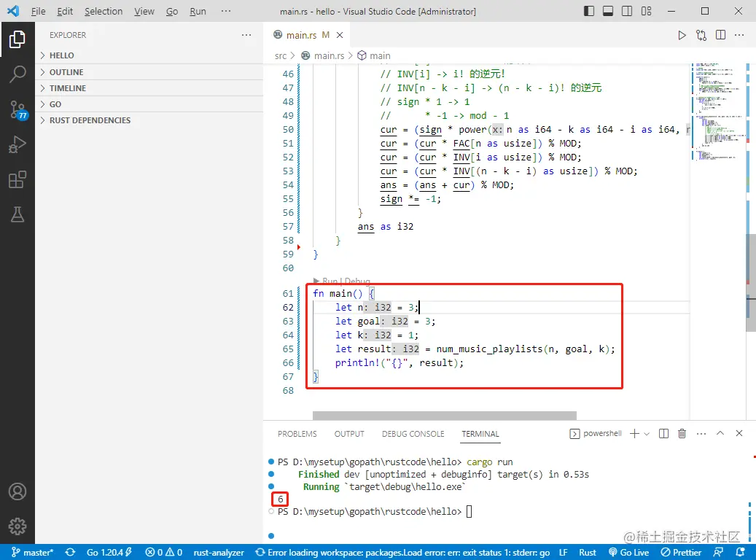Open the File menu
This screenshot has width=756, height=560.
[38, 11]
